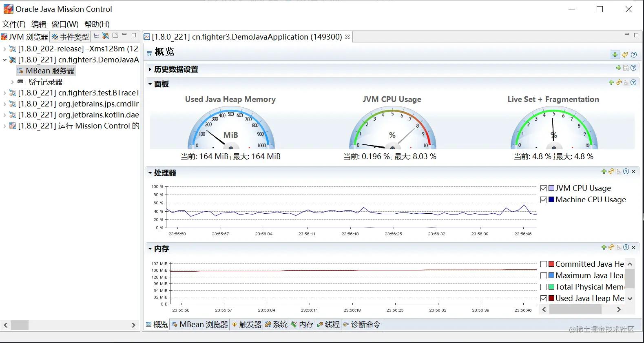Enable Total Physical Memory series checkbox
Image resolution: width=644 pixels, height=343 pixels.
click(543, 287)
